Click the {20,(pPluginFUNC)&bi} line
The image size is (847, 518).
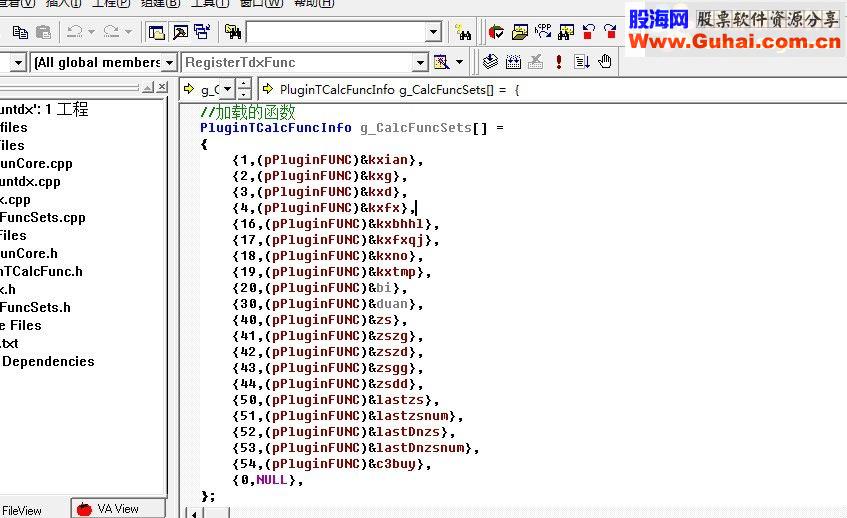[319, 288]
